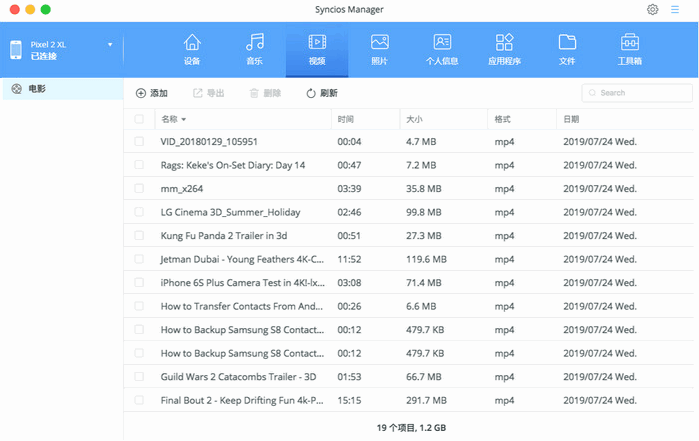Click the 添加 add button

tap(152, 93)
